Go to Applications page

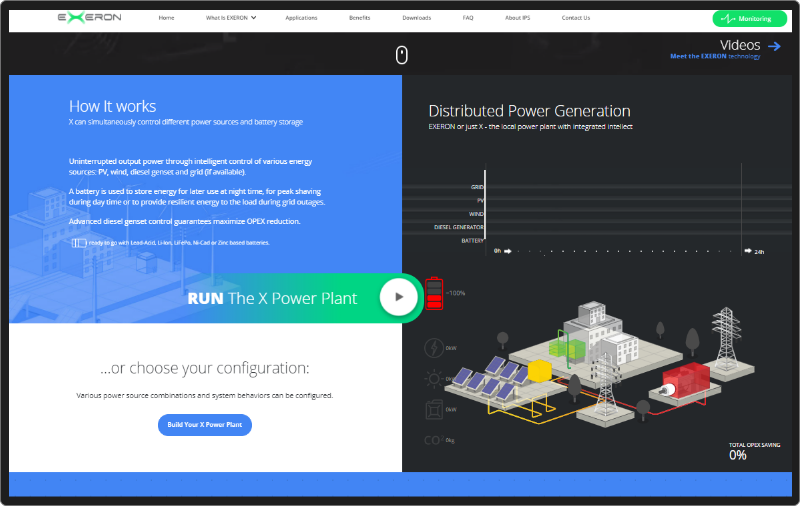[x=301, y=18]
